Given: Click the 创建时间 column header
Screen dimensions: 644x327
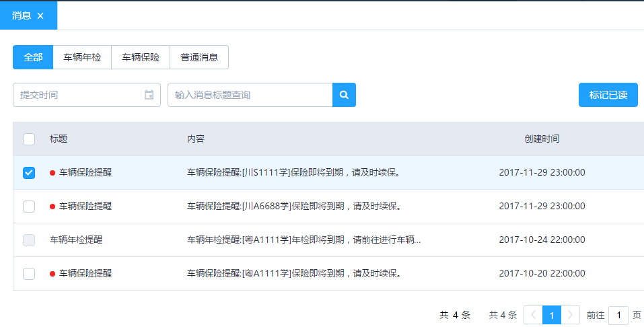Looking at the screenshot, I should pos(542,139).
